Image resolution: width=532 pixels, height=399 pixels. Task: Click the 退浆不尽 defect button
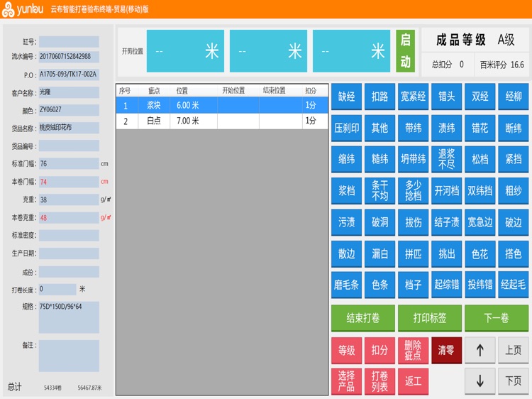[x=446, y=159]
